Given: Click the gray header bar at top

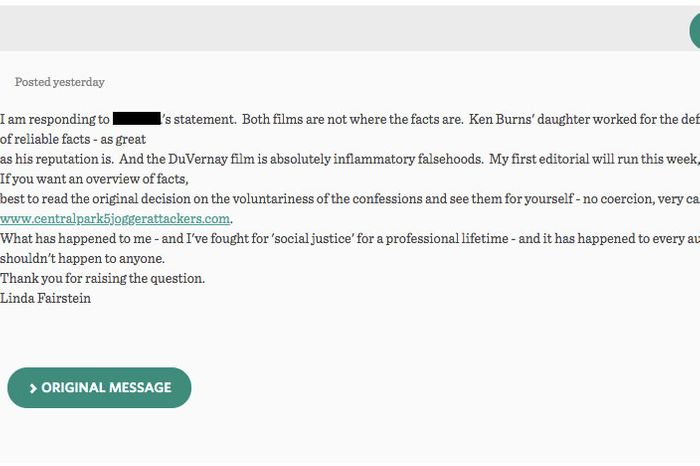Looking at the screenshot, I should 340,28.
